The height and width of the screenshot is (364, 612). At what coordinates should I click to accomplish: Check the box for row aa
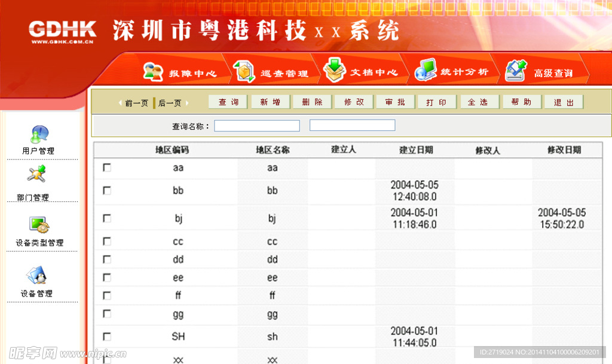coord(107,168)
